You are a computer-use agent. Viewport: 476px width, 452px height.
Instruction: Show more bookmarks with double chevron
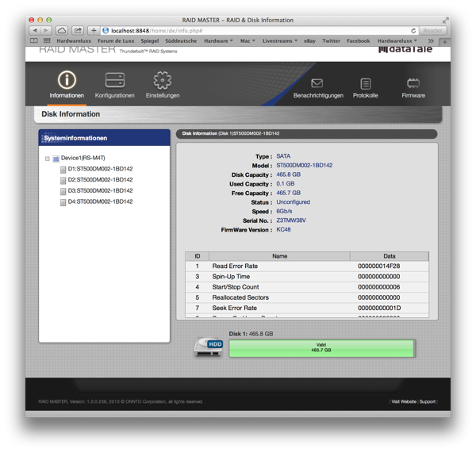(431, 40)
